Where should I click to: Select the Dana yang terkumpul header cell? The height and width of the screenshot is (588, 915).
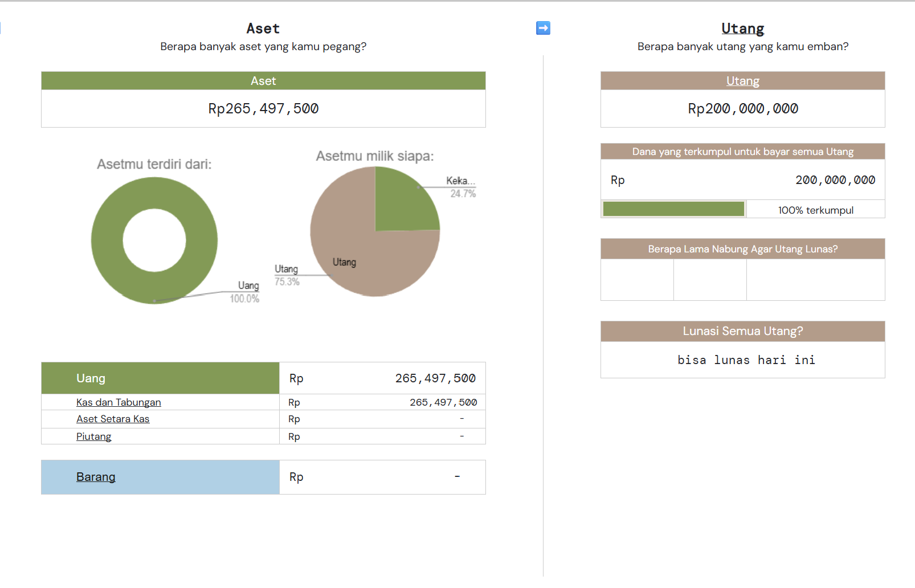(742, 152)
